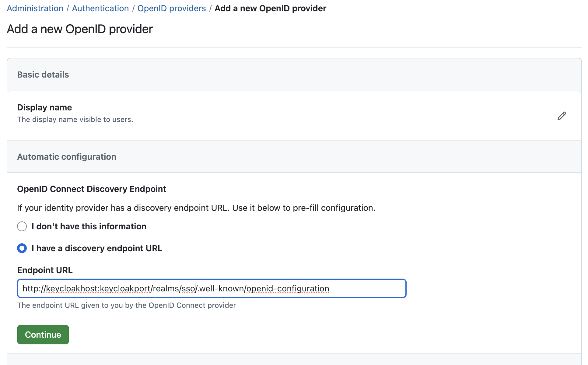The height and width of the screenshot is (365, 588).
Task: Navigate to Authentication via breadcrumb
Action: [x=100, y=8]
